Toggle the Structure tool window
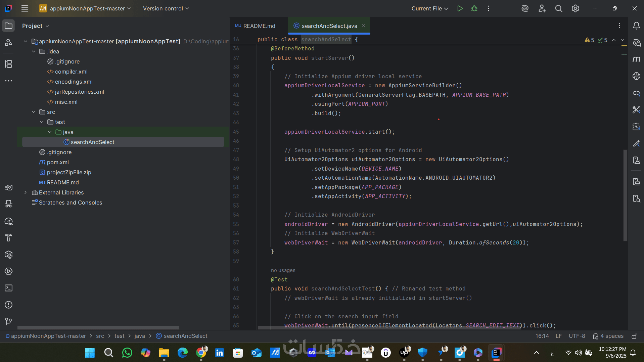This screenshot has width=644, height=362. [x=8, y=64]
